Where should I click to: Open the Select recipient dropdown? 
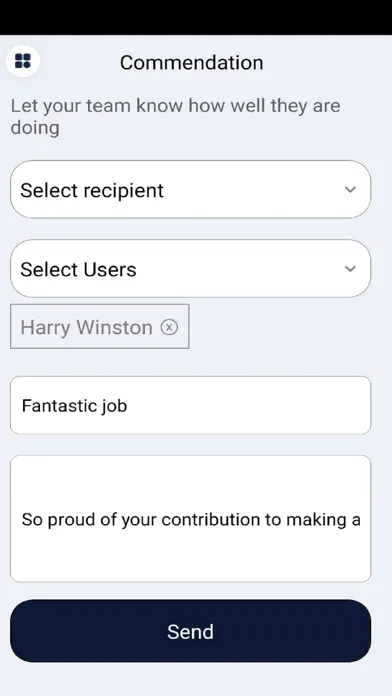tap(190, 190)
